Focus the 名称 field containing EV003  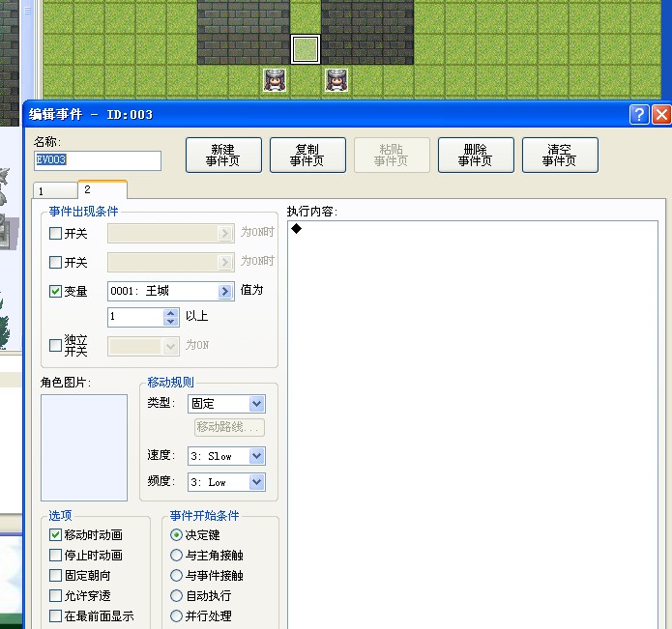98,160
